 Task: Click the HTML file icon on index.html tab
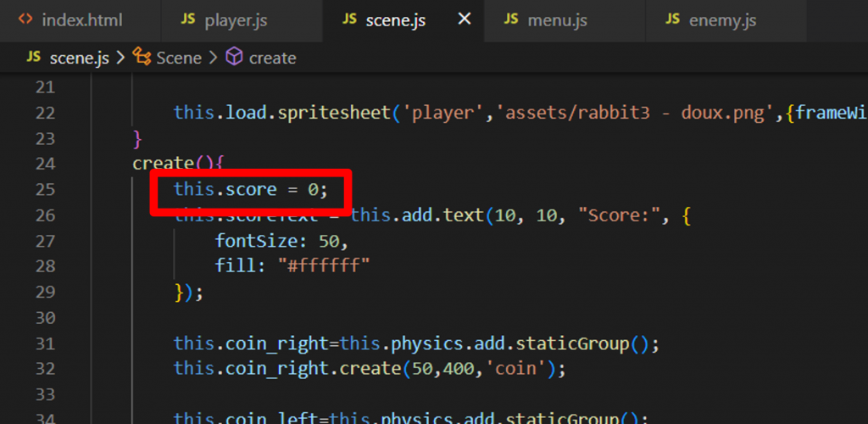(25, 20)
